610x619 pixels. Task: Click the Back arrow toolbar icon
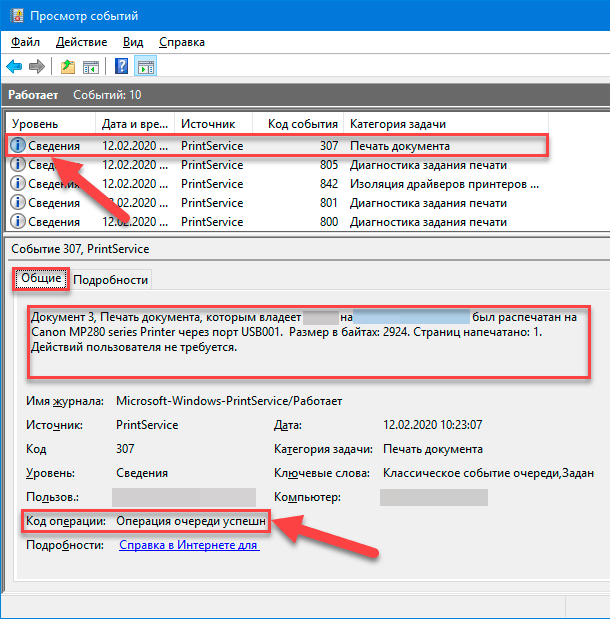[x=14, y=66]
